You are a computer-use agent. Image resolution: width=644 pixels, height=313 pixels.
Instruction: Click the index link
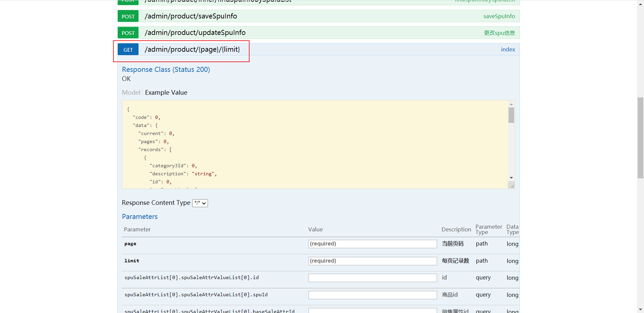(508, 49)
